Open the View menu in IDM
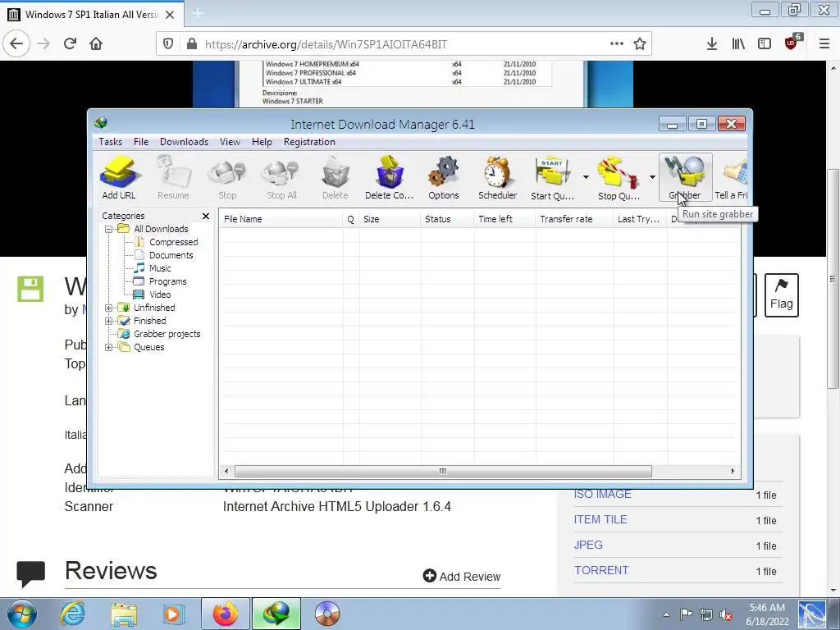The width and height of the screenshot is (840, 630). click(230, 142)
